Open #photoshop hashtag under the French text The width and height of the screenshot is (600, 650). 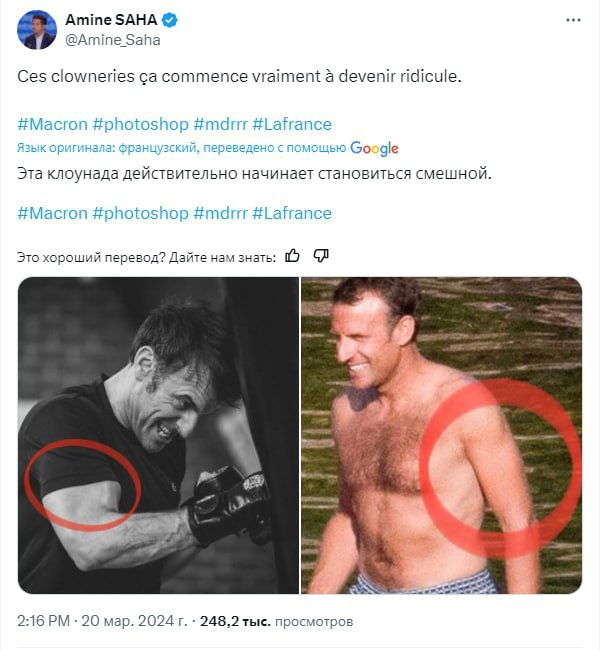pyautogui.click(x=140, y=124)
